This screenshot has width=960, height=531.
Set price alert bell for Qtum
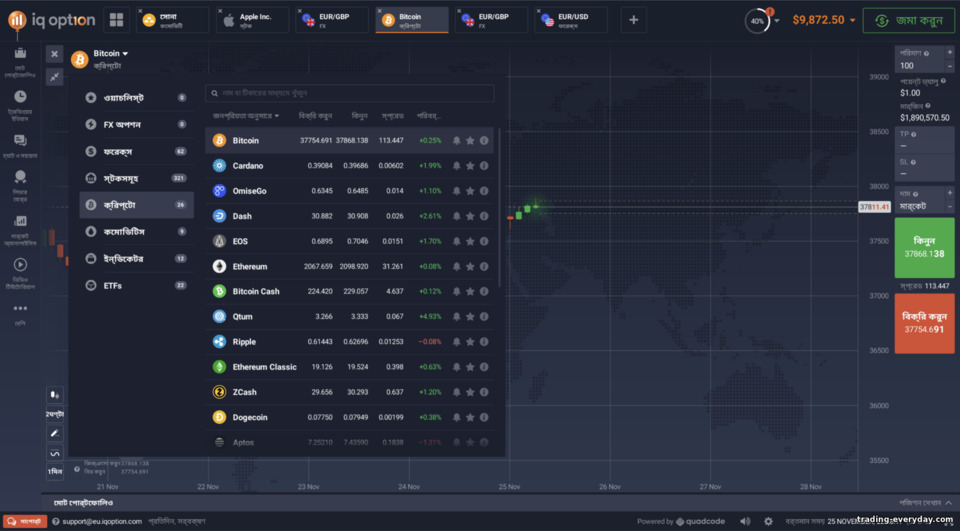coord(456,317)
